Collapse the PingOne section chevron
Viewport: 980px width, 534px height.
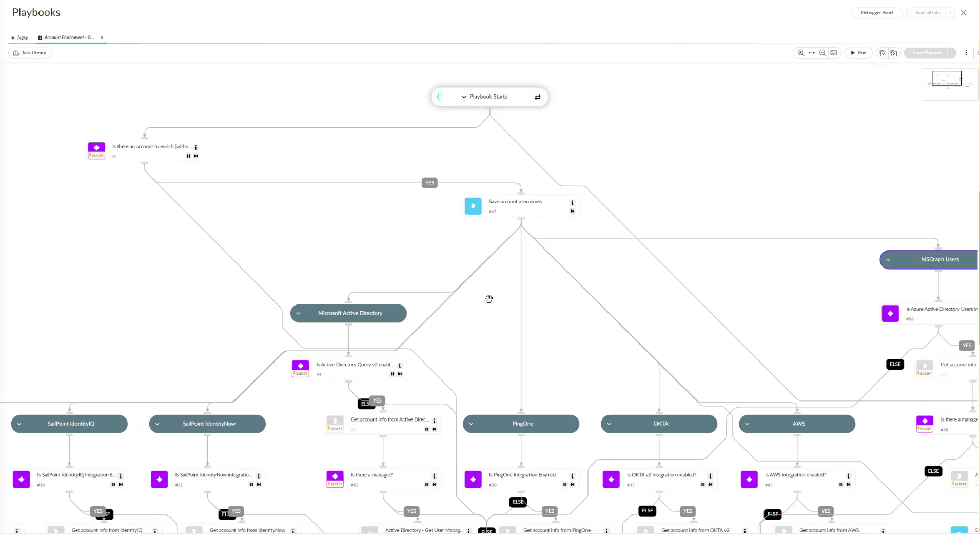pos(471,424)
